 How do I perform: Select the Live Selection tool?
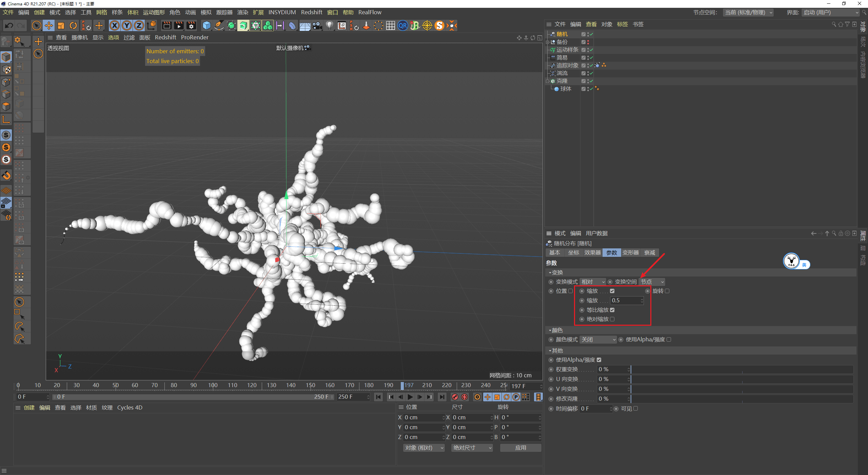point(36,25)
